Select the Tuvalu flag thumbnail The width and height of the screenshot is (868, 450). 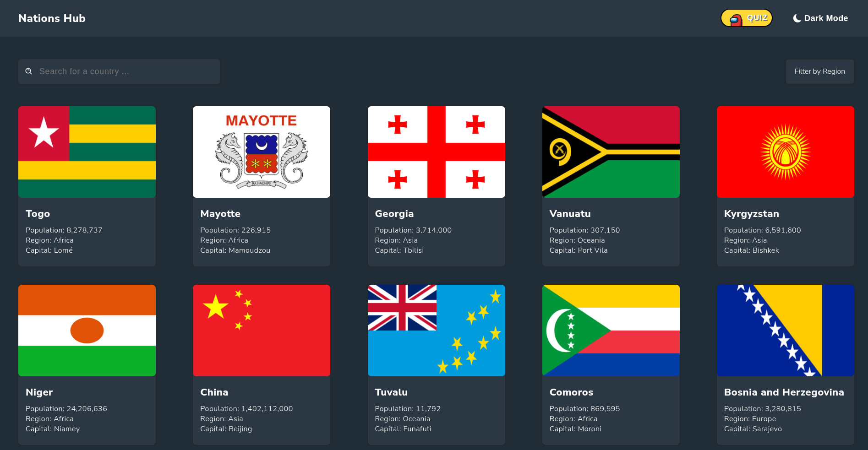(x=436, y=330)
